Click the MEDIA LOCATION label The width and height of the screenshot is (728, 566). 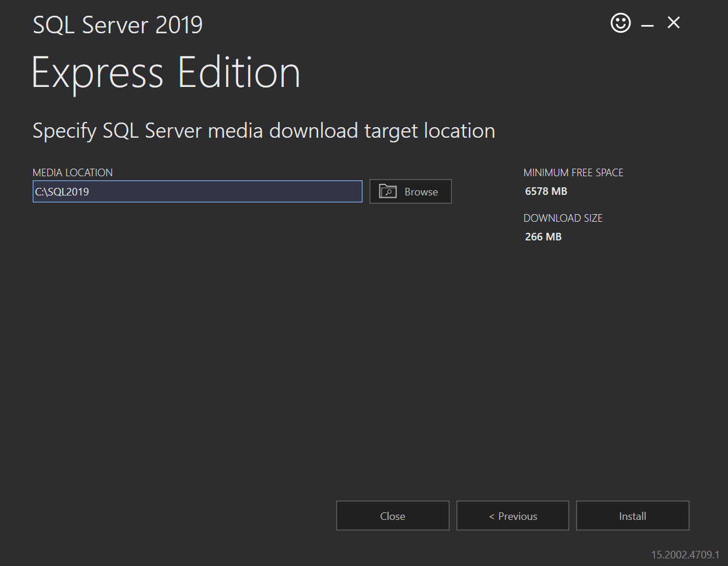point(72,173)
